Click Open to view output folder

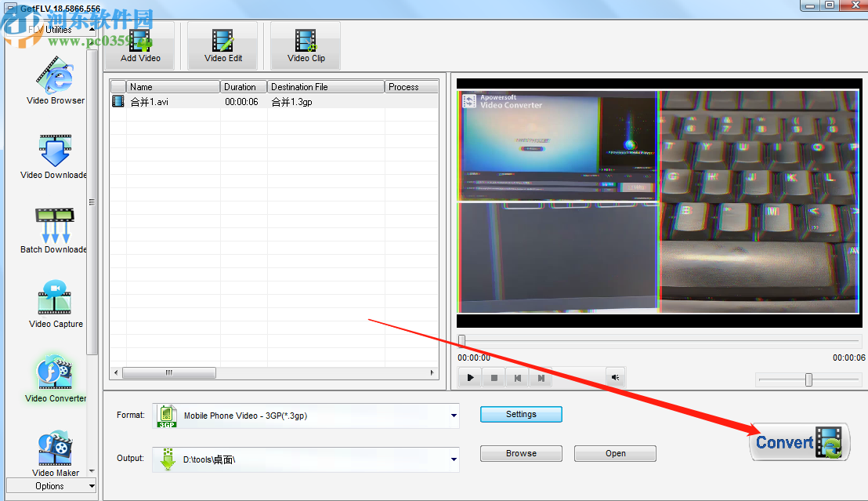615,453
